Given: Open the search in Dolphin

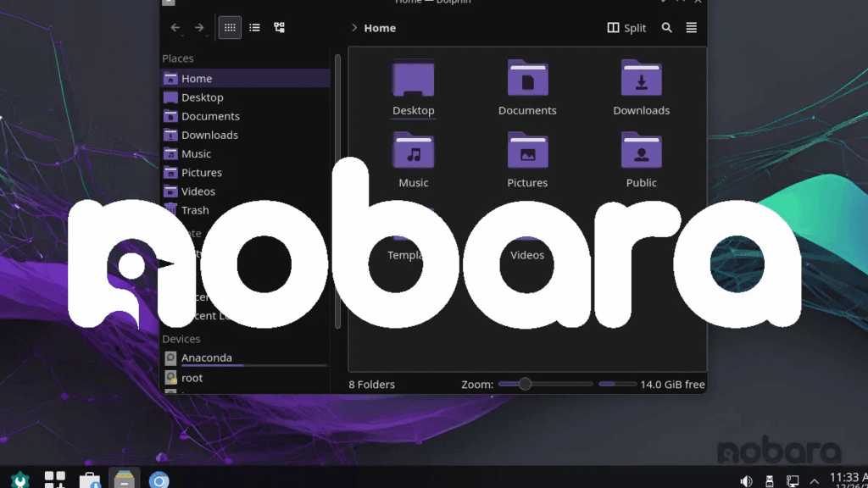Looking at the screenshot, I should click(x=666, y=27).
